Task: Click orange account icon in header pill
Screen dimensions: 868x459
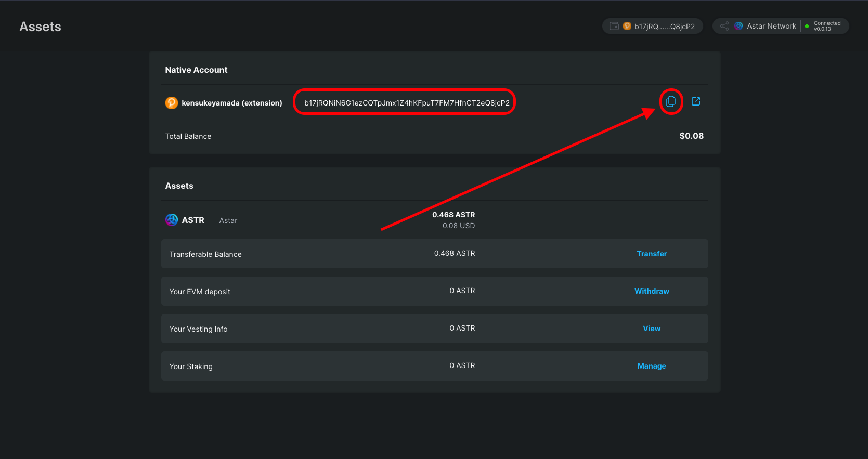Action: (x=627, y=26)
